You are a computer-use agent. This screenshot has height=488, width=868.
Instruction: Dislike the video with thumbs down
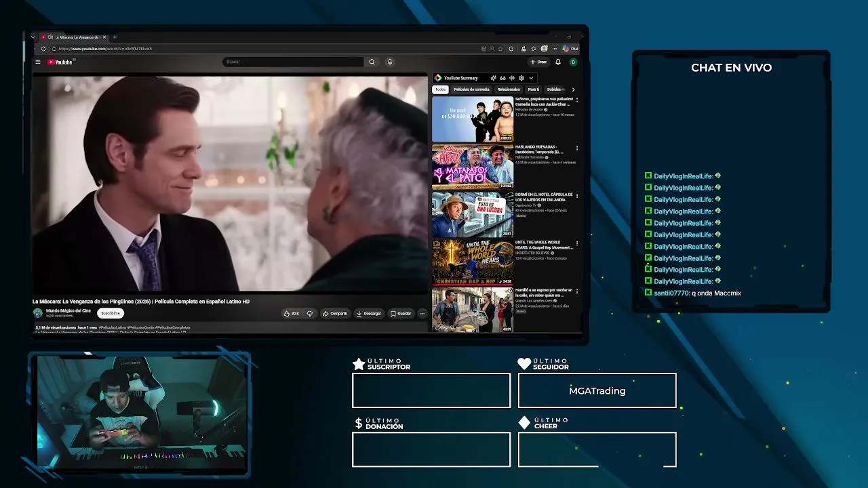click(x=310, y=313)
